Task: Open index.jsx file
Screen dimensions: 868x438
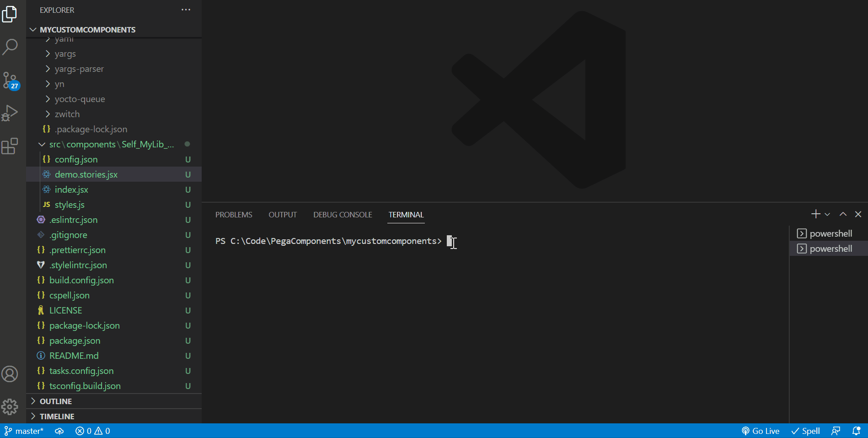Action: click(114, 190)
